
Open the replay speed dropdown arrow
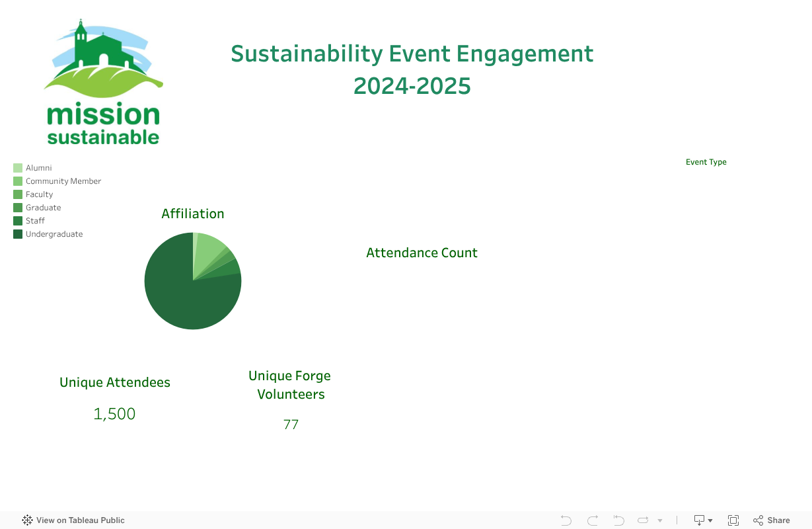pos(659,521)
